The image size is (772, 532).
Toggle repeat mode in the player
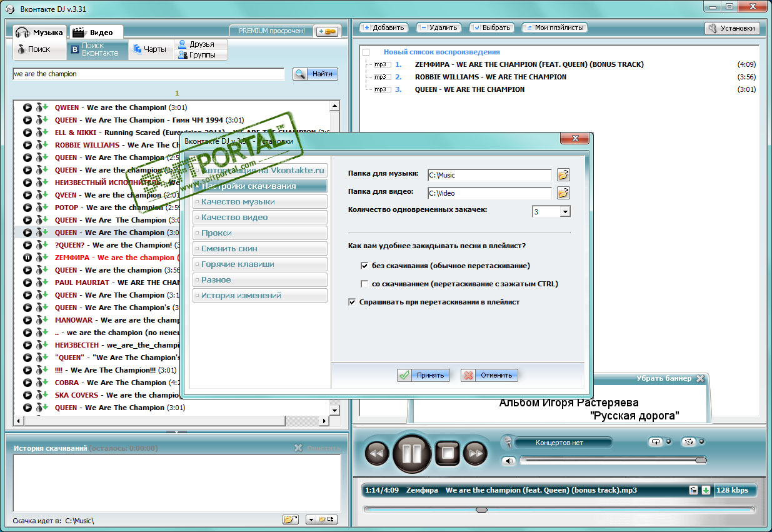pyautogui.click(x=656, y=442)
